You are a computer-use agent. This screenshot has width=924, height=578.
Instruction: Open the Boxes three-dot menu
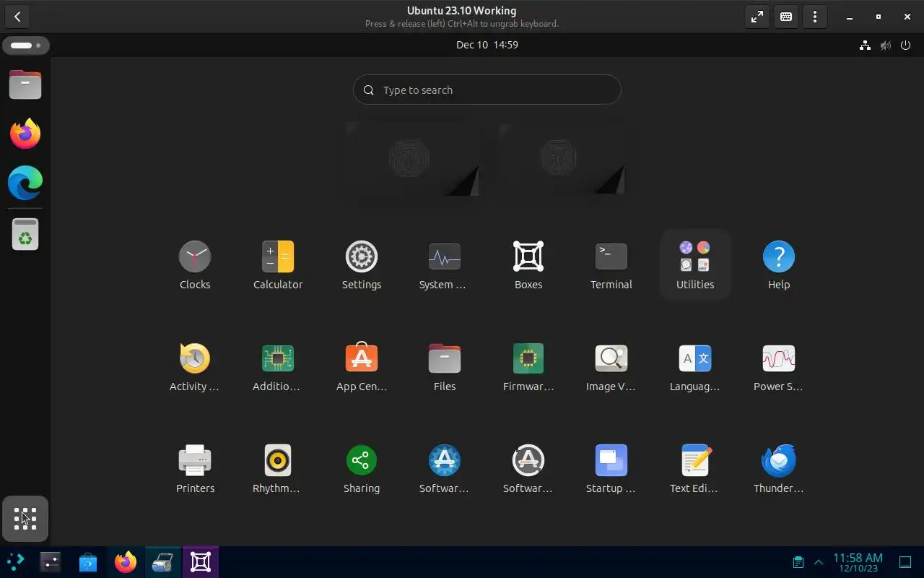coord(815,17)
